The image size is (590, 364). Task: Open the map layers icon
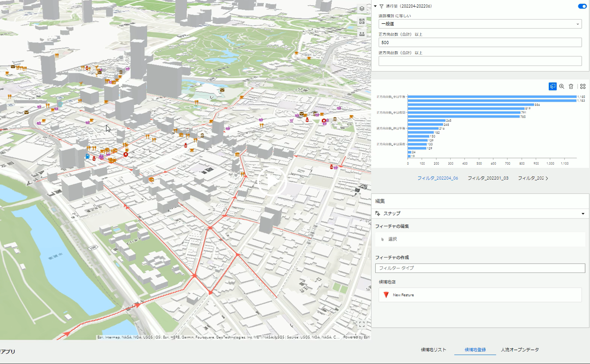362,9
